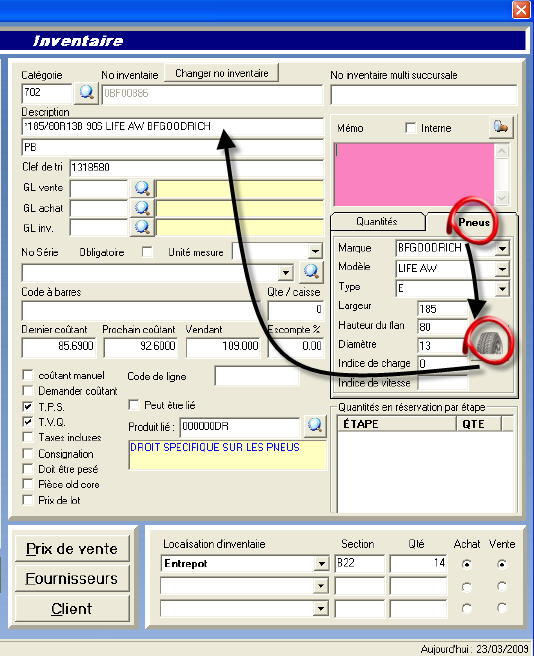This screenshot has height=656, width=534.
Task: Click the Changer no inventaire button
Action: (222, 73)
